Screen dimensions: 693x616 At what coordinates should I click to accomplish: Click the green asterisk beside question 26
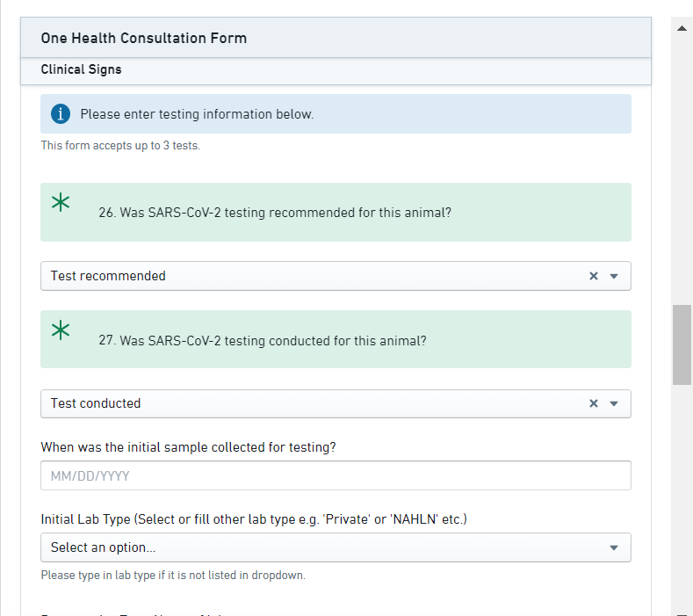click(61, 203)
